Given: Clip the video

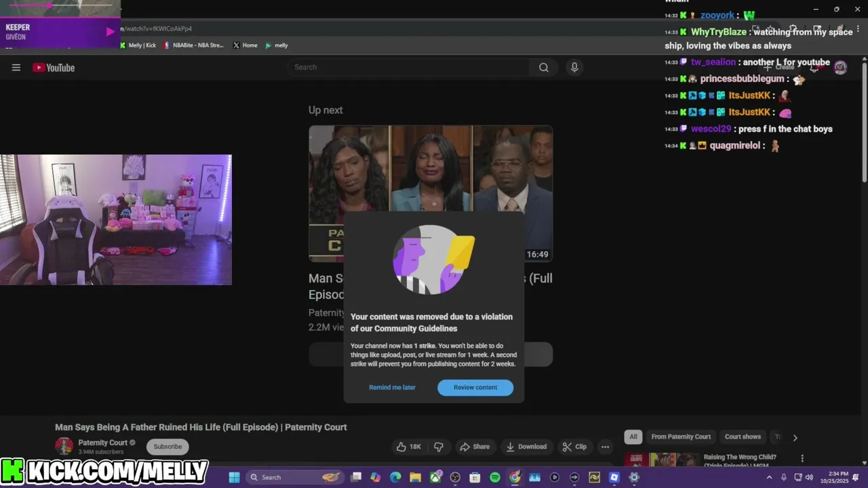Looking at the screenshot, I should 574,447.
